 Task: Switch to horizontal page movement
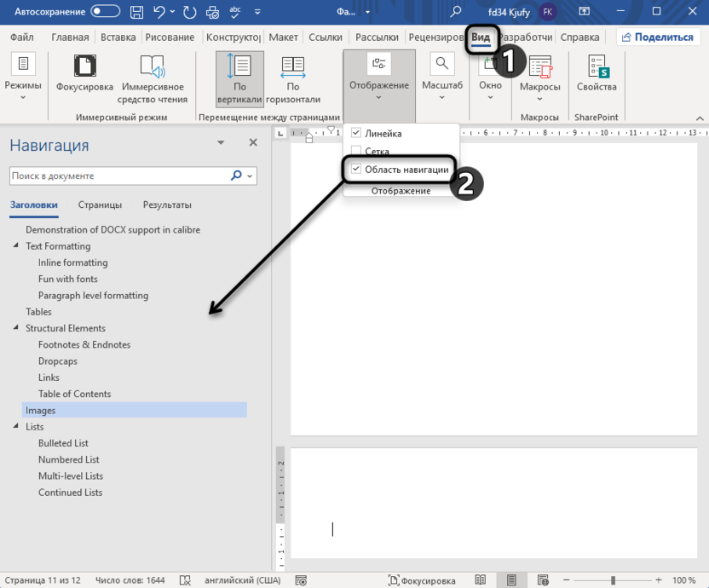pos(292,75)
